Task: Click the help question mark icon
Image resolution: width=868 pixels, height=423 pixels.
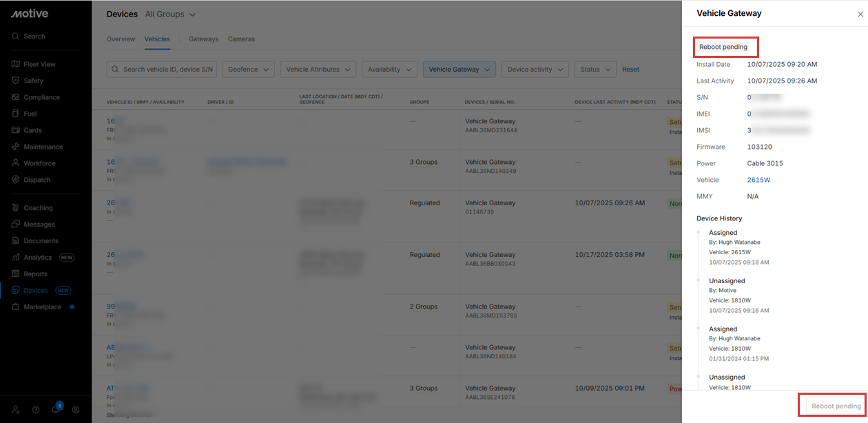Action: [36, 409]
